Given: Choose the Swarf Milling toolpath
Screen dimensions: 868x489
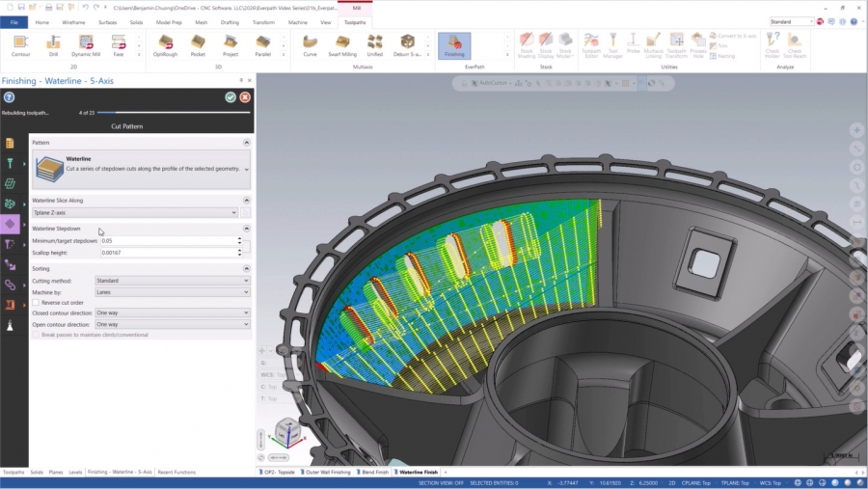Looking at the screenshot, I should (x=342, y=45).
